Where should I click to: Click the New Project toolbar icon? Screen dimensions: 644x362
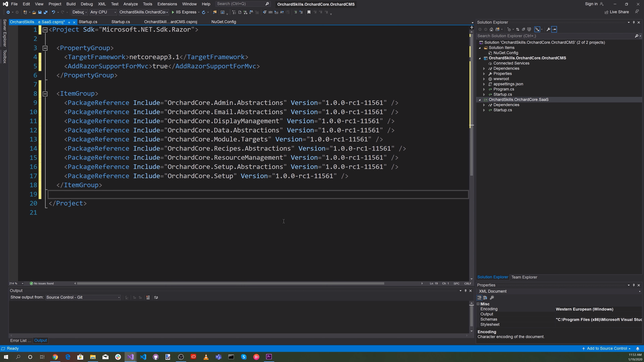tap(25, 12)
